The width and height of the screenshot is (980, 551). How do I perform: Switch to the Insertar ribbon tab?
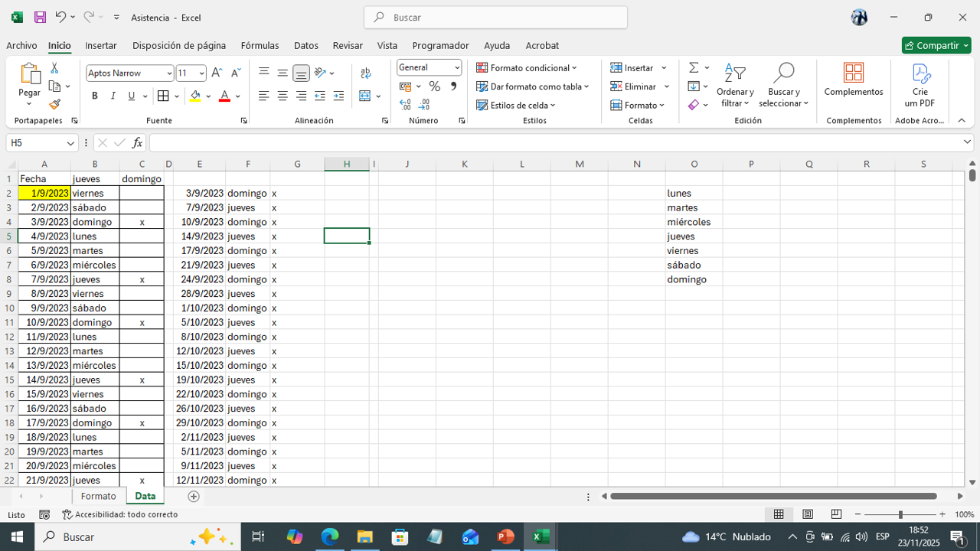click(101, 45)
